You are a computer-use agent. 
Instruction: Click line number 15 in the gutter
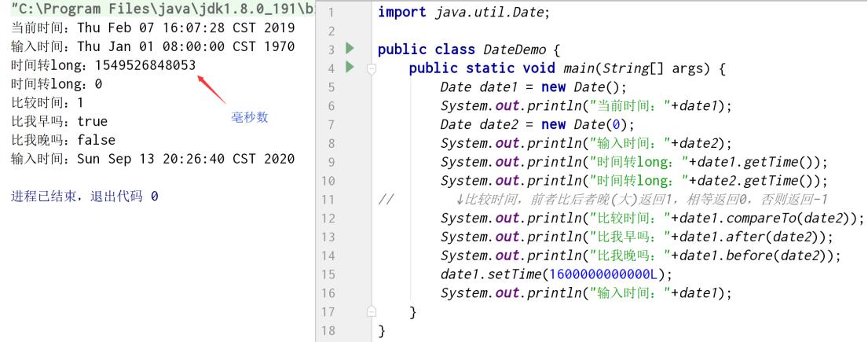(x=331, y=274)
